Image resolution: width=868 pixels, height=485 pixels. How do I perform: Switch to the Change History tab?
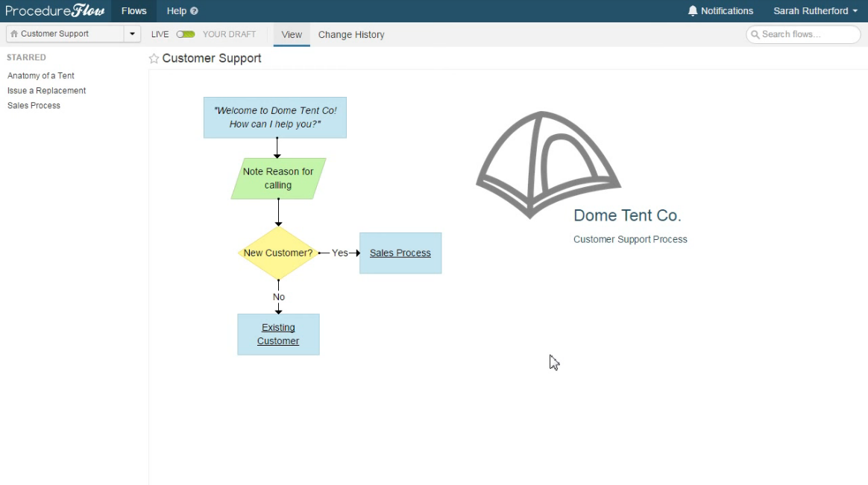(x=351, y=34)
